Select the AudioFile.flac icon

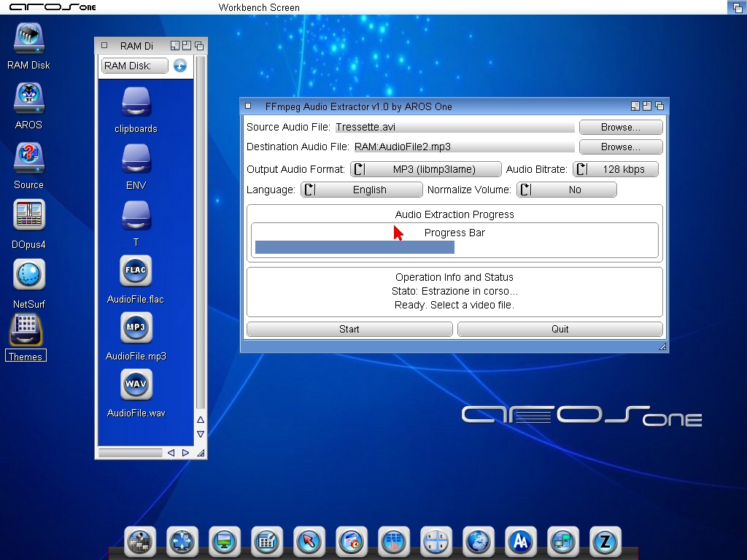[136, 271]
